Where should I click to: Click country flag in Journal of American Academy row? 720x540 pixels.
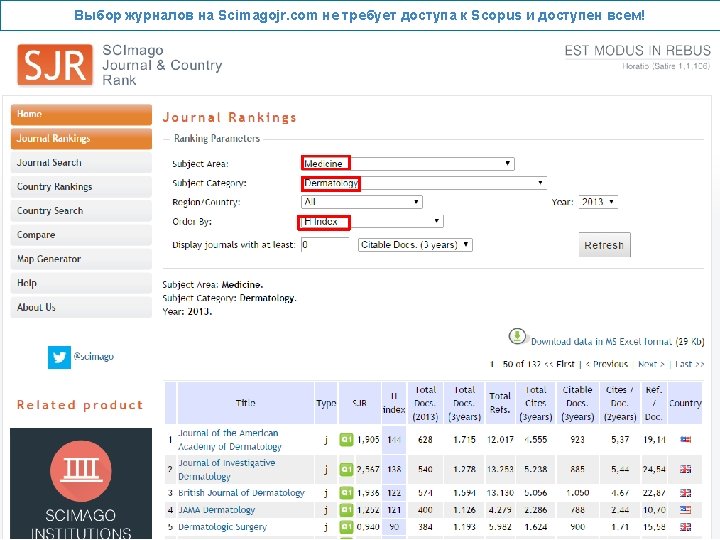click(686, 439)
